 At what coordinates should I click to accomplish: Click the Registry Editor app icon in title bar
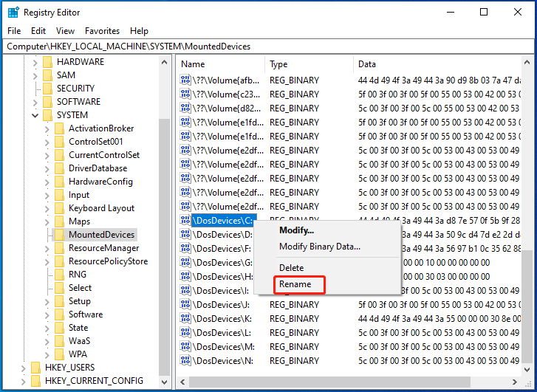pyautogui.click(x=13, y=13)
